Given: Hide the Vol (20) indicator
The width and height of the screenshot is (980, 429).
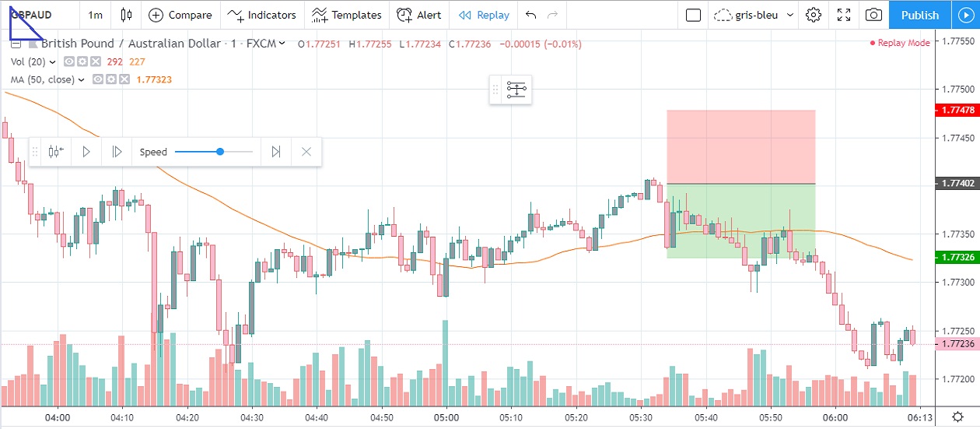Looking at the screenshot, I should point(69,62).
